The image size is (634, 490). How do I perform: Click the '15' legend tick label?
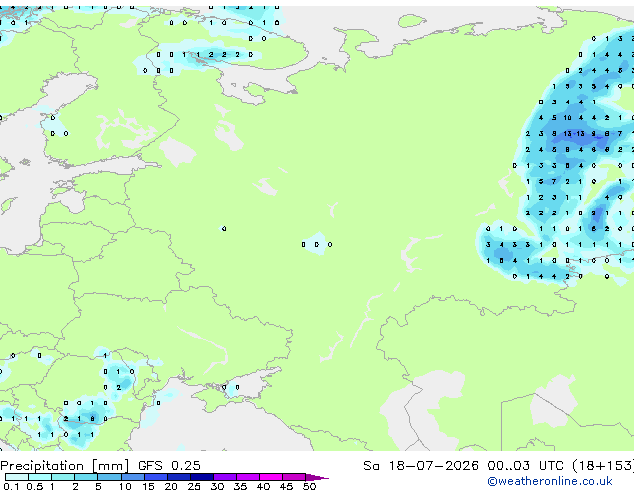[x=148, y=486]
